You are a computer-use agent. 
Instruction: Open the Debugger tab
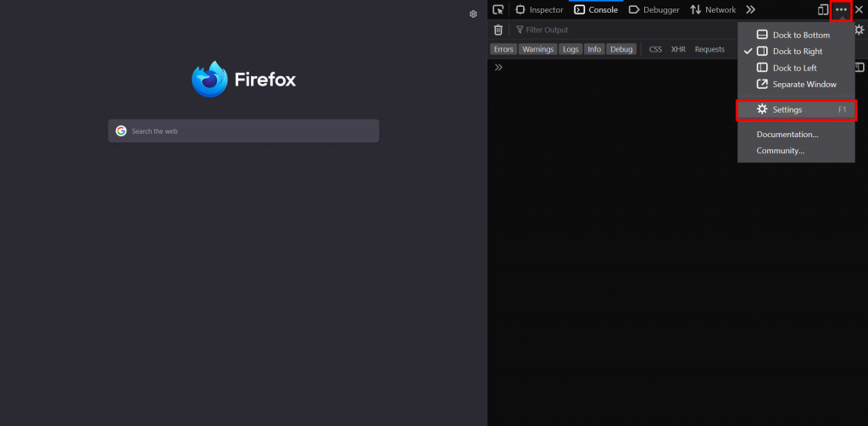click(654, 9)
